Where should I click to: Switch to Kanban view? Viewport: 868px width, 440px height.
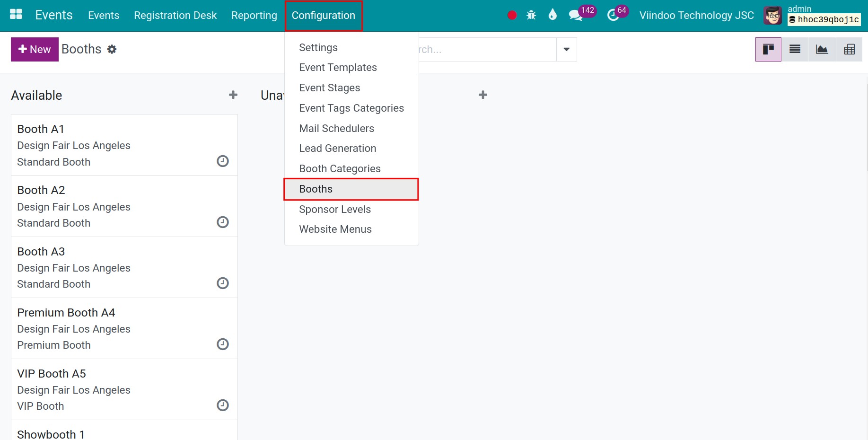tap(768, 49)
